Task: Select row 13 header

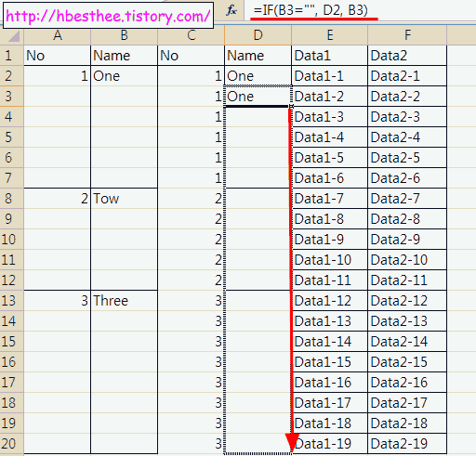Action: [x=12, y=301]
